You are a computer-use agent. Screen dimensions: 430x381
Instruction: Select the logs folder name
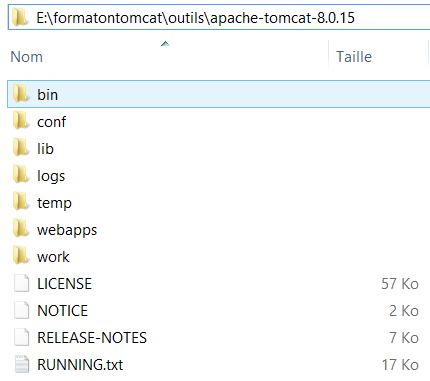click(x=51, y=176)
